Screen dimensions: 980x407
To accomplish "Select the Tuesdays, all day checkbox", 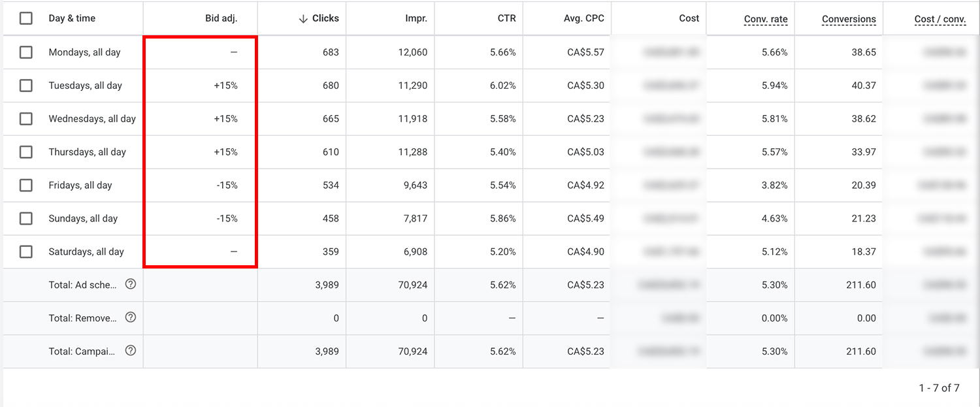I will click(x=26, y=85).
